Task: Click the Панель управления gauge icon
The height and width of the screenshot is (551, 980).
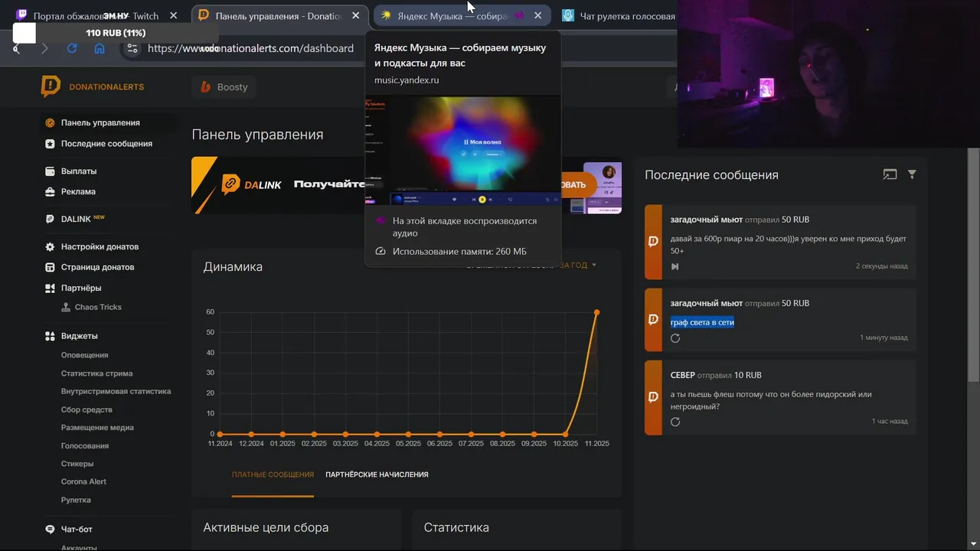Action: tap(50, 122)
